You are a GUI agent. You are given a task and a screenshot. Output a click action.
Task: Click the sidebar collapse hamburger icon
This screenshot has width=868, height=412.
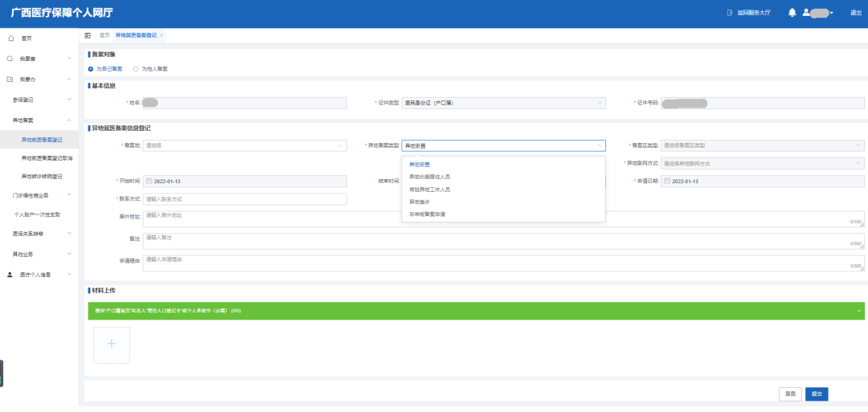[88, 35]
